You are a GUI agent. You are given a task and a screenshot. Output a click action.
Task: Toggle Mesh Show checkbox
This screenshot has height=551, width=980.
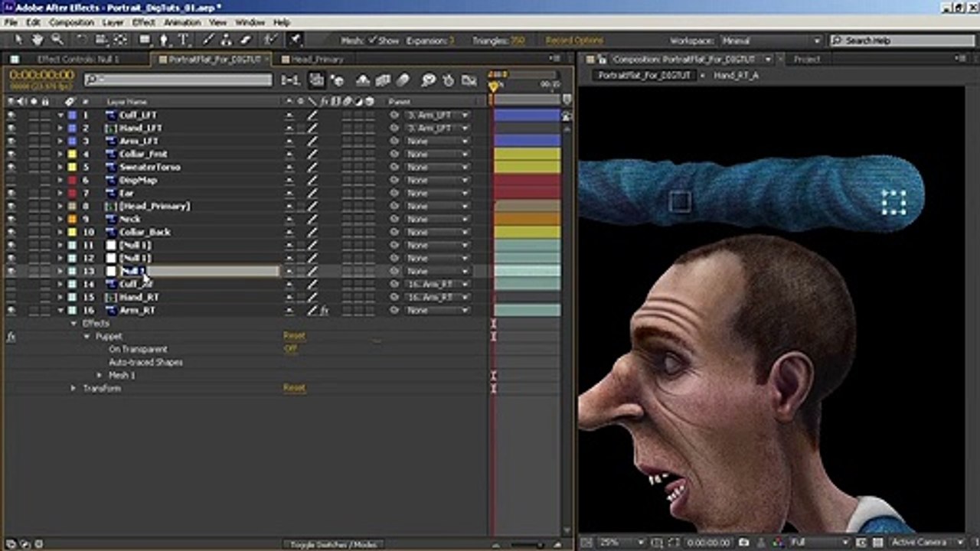[x=372, y=41]
